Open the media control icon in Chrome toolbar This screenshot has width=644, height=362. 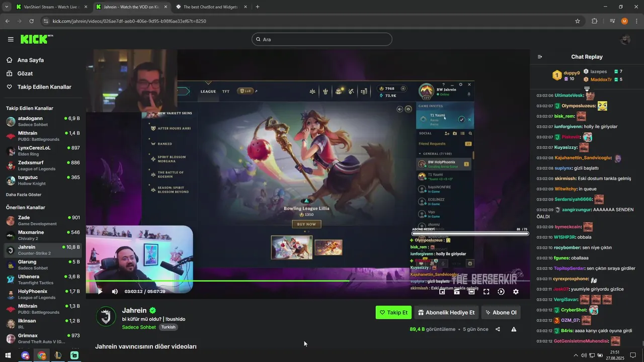click(x=612, y=21)
